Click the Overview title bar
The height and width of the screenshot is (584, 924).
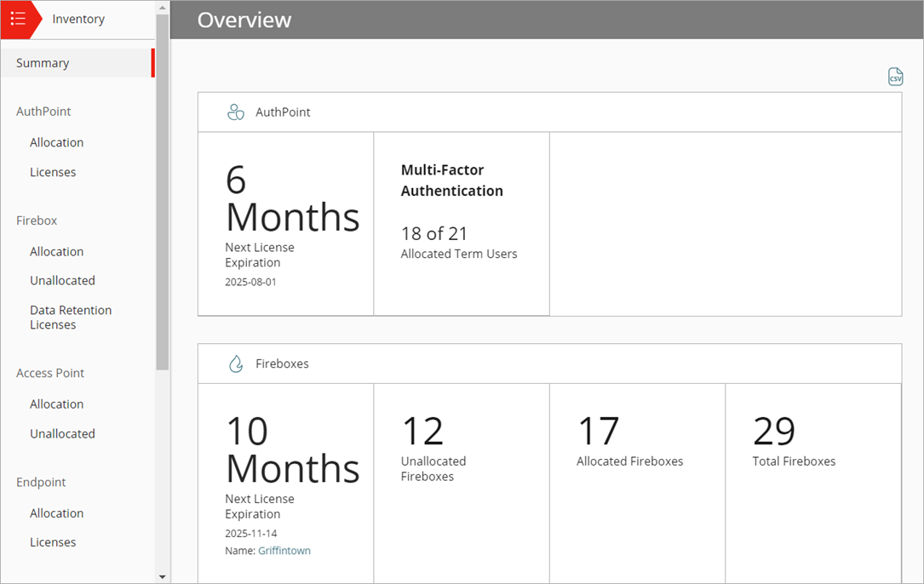point(244,20)
